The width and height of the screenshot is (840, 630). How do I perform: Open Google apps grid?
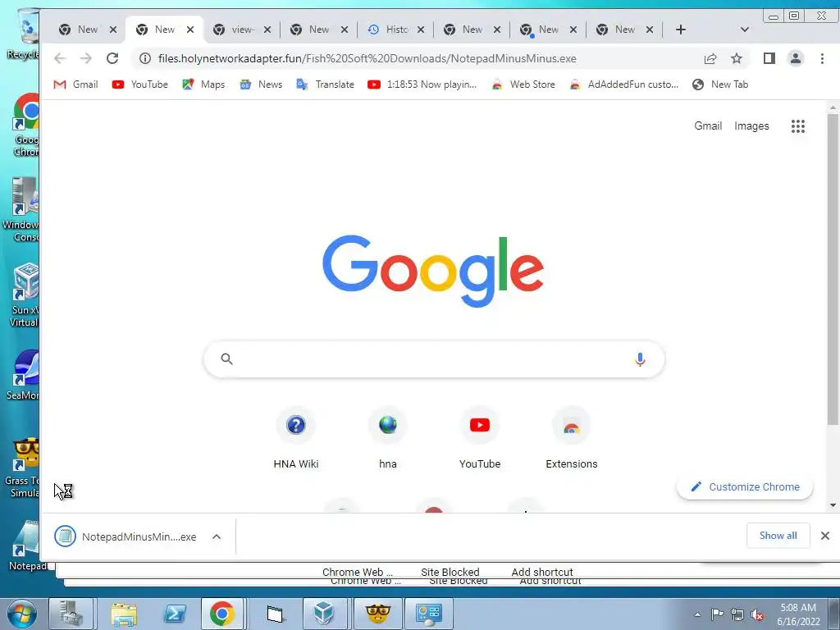[797, 126]
